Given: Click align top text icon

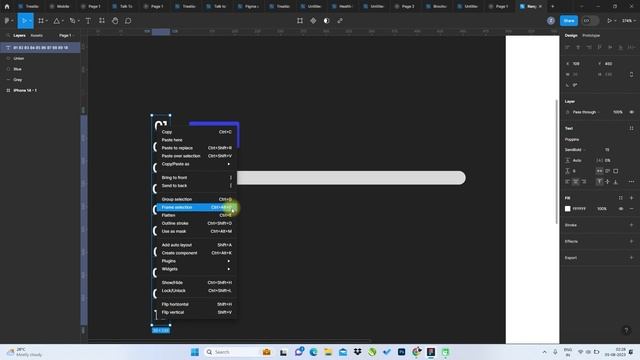Looking at the screenshot, I should 599,182.
